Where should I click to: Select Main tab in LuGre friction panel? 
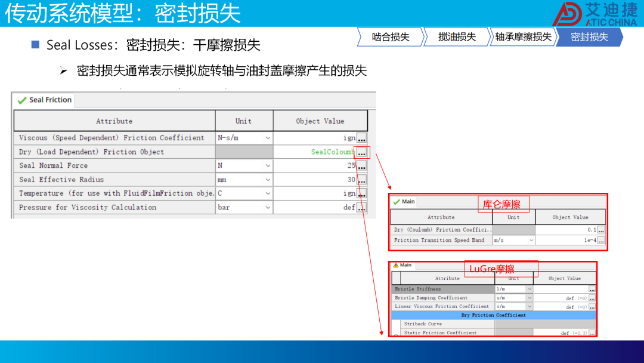tap(402, 265)
